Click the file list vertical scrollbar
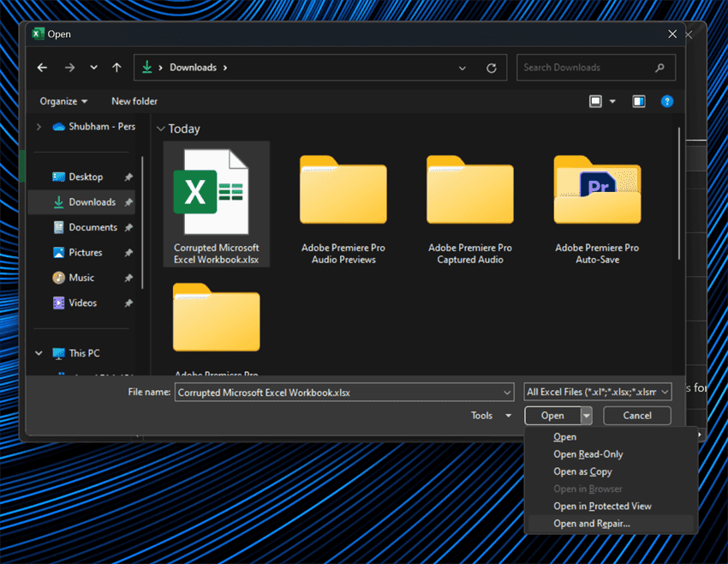728x564 pixels. 679,193
